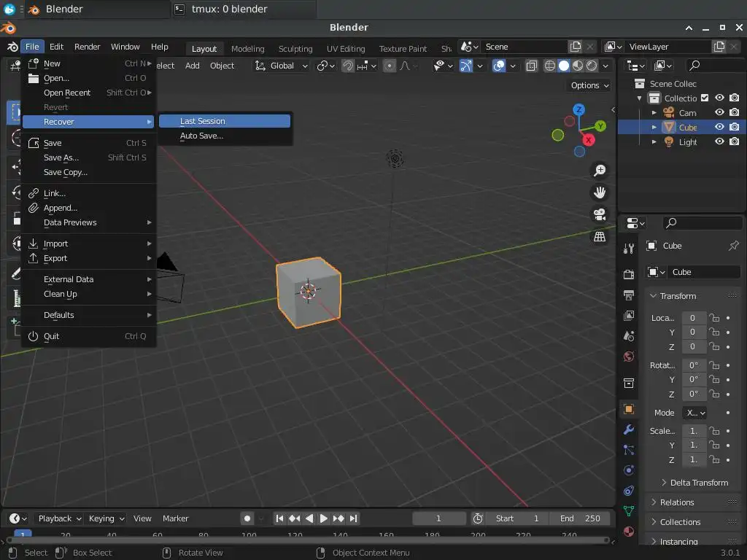Image resolution: width=747 pixels, height=560 pixels.
Task: Open Tool properties tab icon
Action: pos(629,248)
